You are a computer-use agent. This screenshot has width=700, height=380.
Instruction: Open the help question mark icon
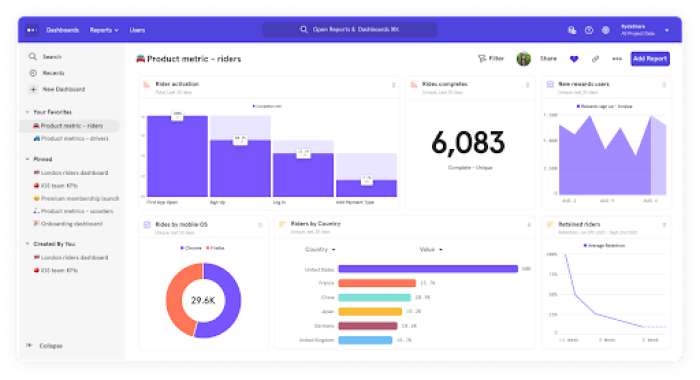click(x=589, y=30)
